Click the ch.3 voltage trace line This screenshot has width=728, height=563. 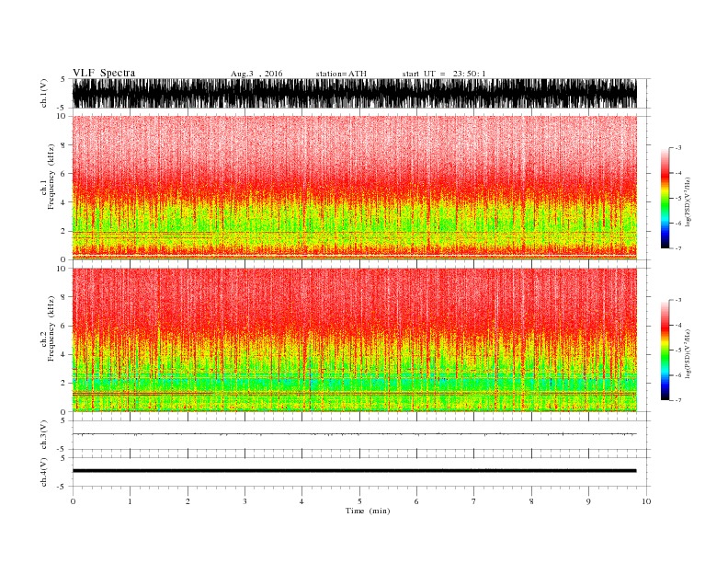[x=355, y=434]
